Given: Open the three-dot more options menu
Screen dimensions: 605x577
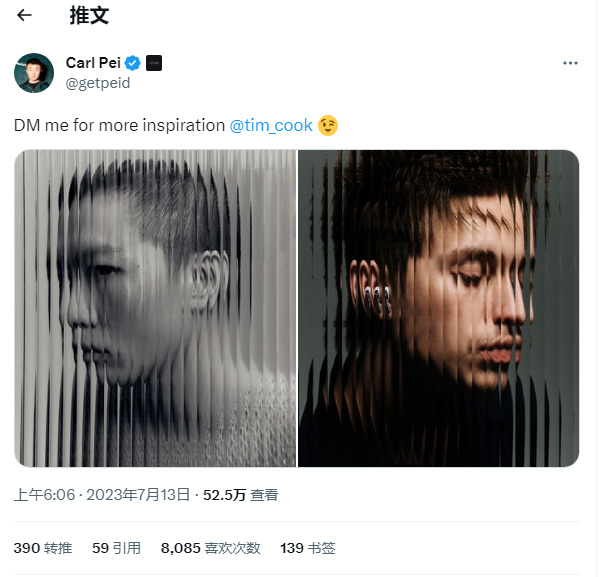Looking at the screenshot, I should [x=570, y=63].
